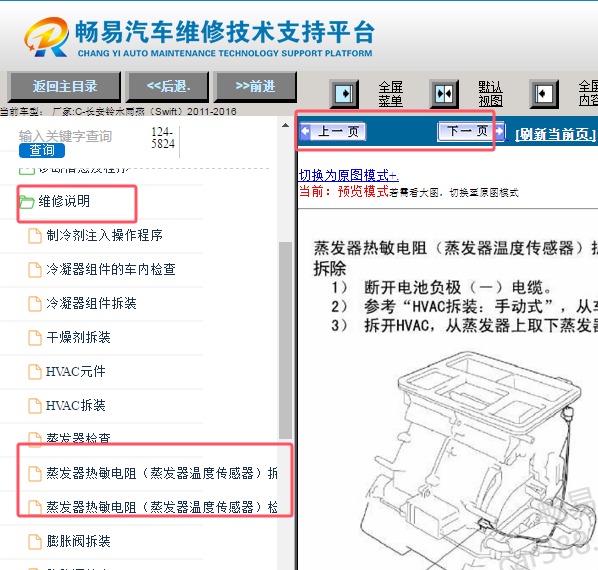The image size is (598, 570).
Task: Go back with the <<后退 button
Action: 168,87
